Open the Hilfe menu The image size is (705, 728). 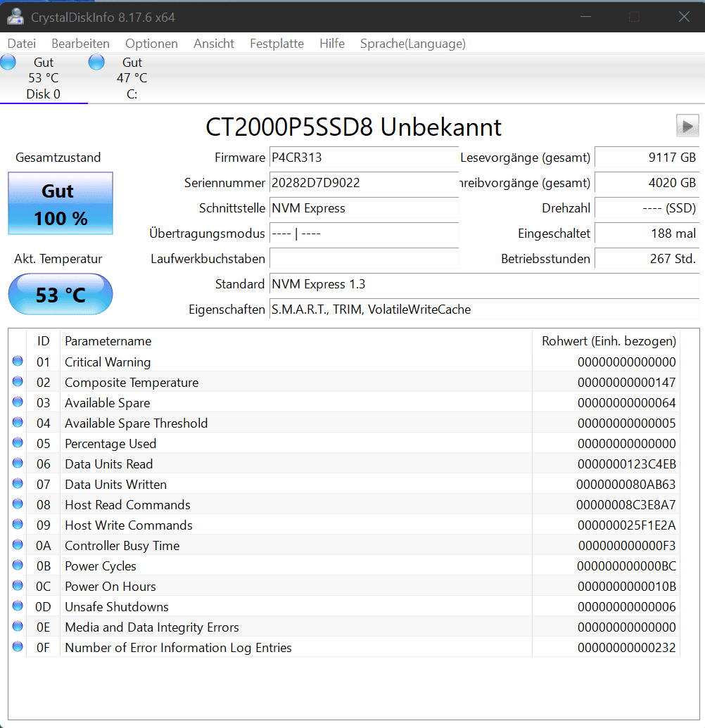pyautogui.click(x=332, y=44)
